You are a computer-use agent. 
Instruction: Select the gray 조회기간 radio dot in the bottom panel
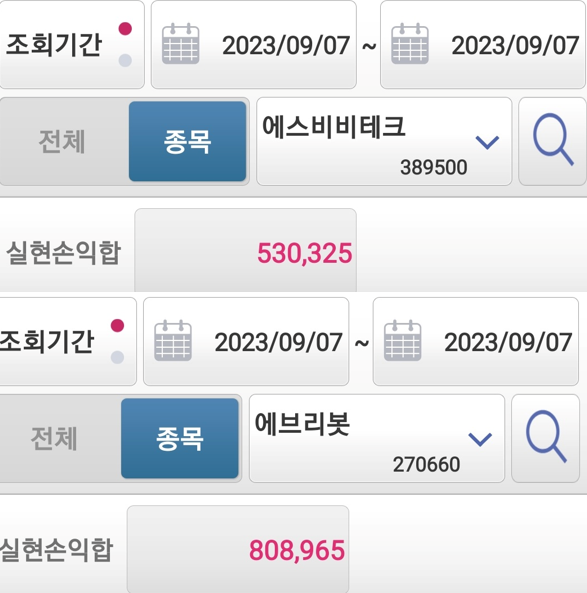[x=117, y=357]
